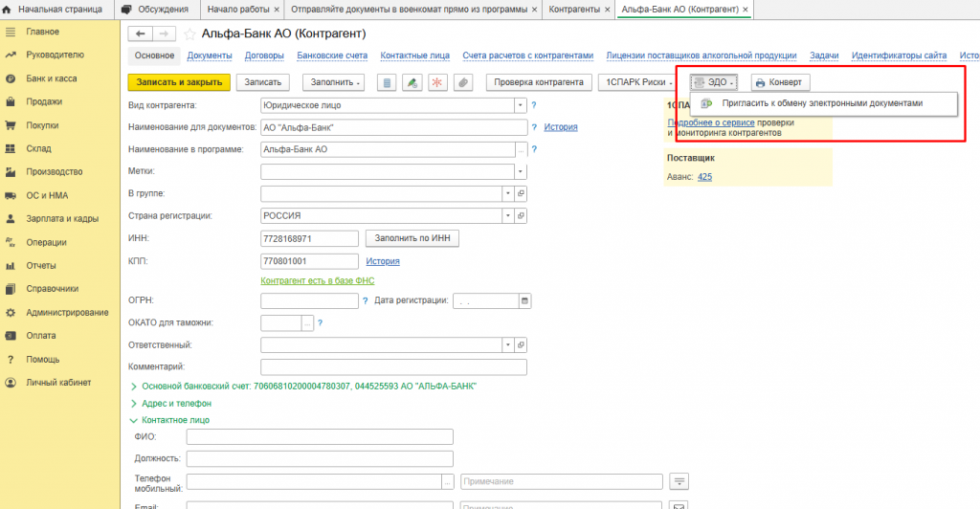Open Договоры tab
The image size is (980, 509).
pyautogui.click(x=264, y=55)
